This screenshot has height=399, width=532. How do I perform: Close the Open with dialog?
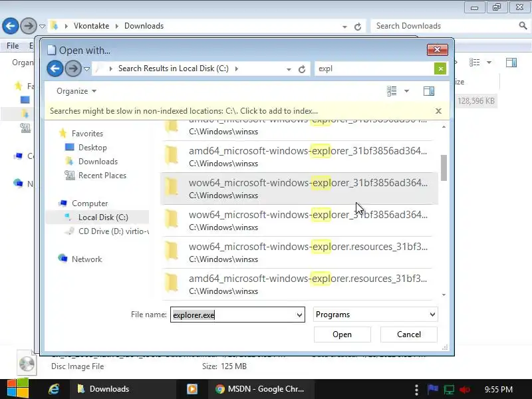point(438,50)
